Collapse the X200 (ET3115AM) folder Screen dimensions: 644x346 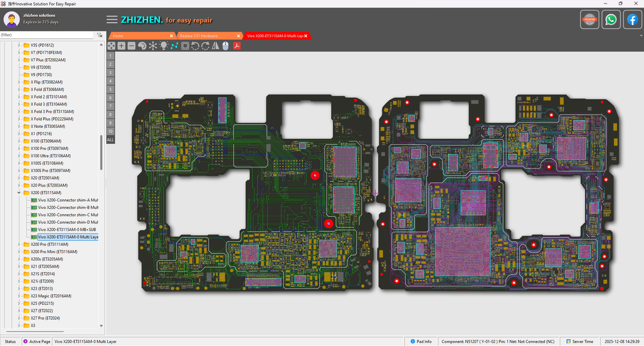(19, 193)
